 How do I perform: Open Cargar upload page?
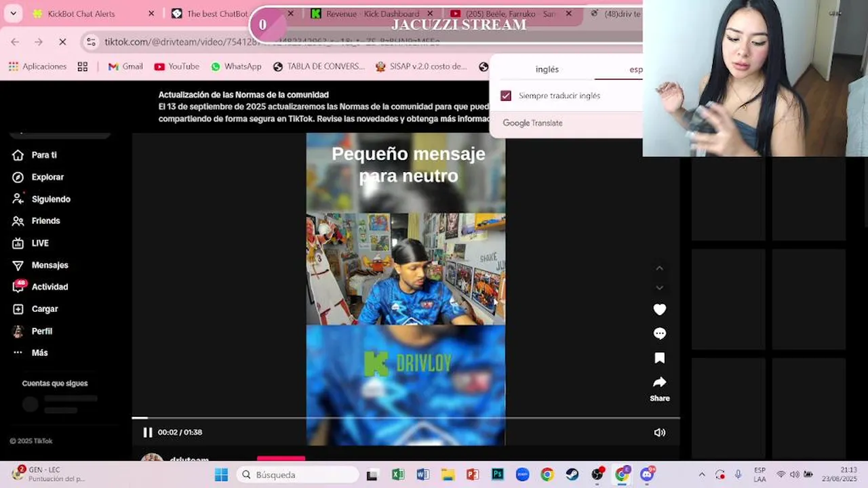(x=35, y=309)
